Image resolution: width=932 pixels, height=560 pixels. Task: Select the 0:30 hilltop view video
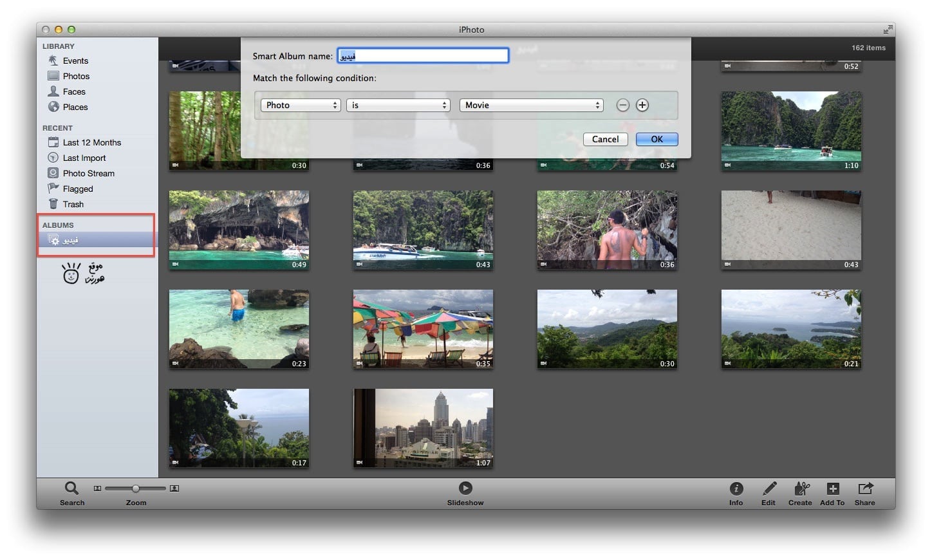tap(607, 329)
